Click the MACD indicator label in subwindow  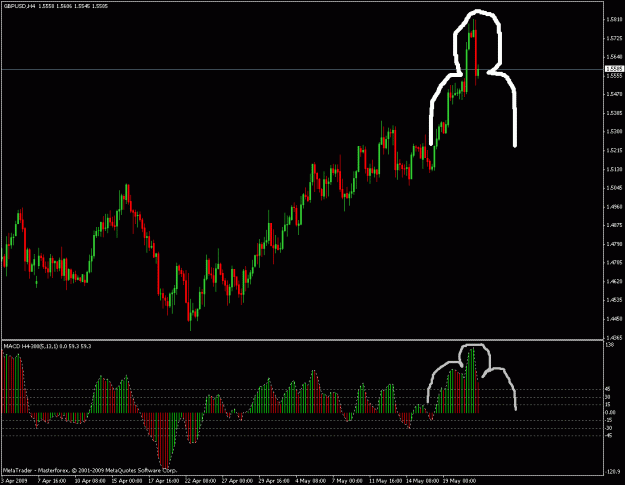[x=47, y=346]
